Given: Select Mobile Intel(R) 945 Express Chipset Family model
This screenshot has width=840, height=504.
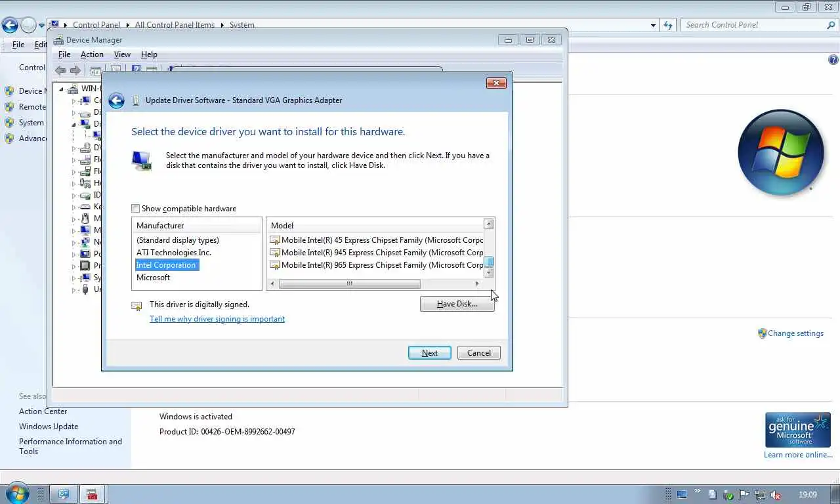Looking at the screenshot, I should [x=377, y=253].
